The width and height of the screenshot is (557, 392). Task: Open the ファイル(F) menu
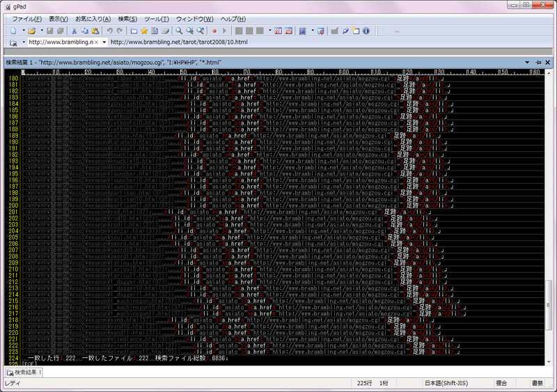point(27,19)
